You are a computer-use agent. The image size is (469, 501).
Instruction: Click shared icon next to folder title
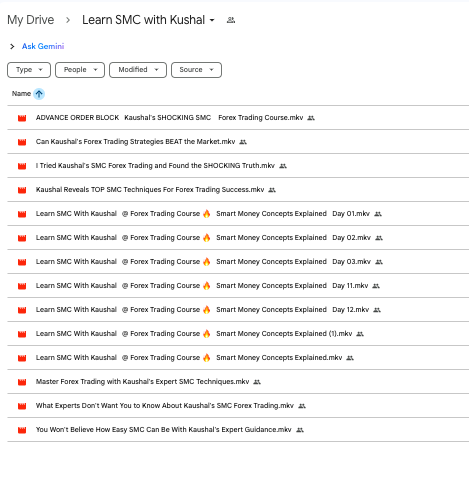[x=231, y=20]
